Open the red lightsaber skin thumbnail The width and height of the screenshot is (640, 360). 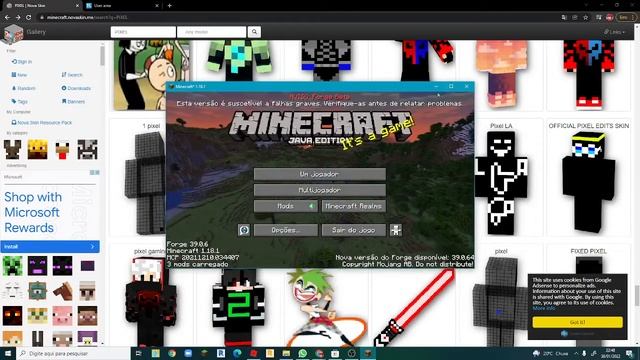tap(414, 307)
